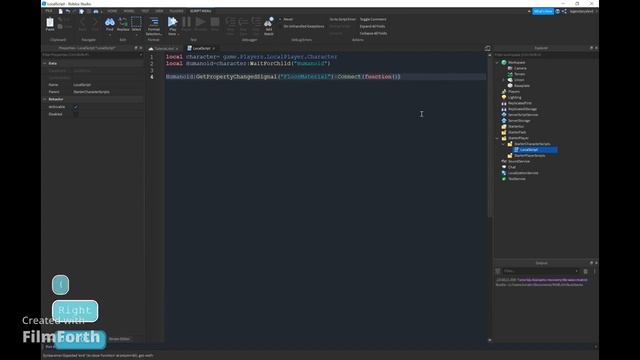Viewport: 640px width, 360px height.
Task: Click the Play Here icon
Action: [x=172, y=22]
